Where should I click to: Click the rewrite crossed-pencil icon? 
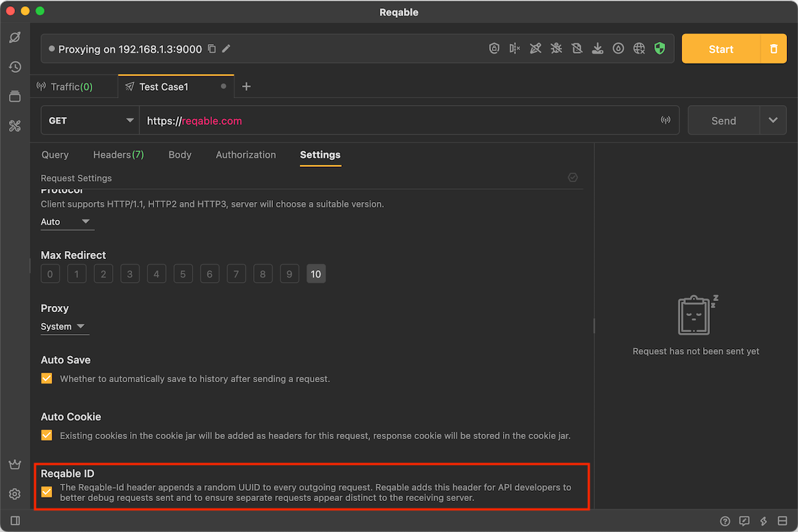pos(535,48)
